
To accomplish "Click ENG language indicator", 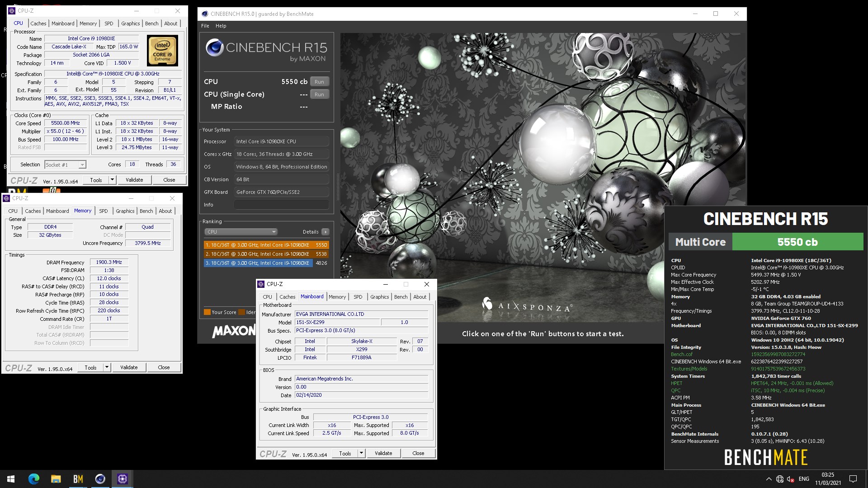I will (804, 479).
